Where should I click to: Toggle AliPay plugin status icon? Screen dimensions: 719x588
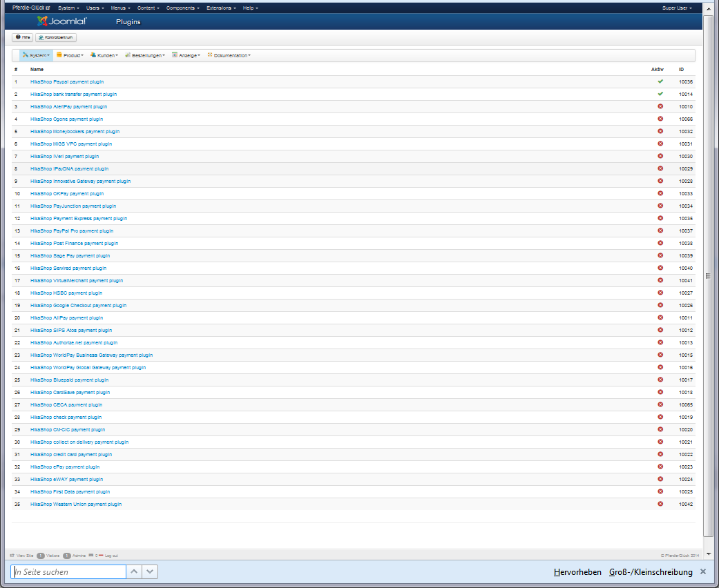click(660, 317)
